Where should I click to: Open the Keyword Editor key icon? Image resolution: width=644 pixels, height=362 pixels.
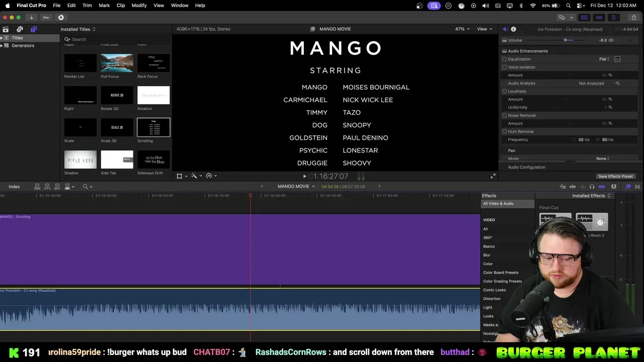[x=46, y=18]
